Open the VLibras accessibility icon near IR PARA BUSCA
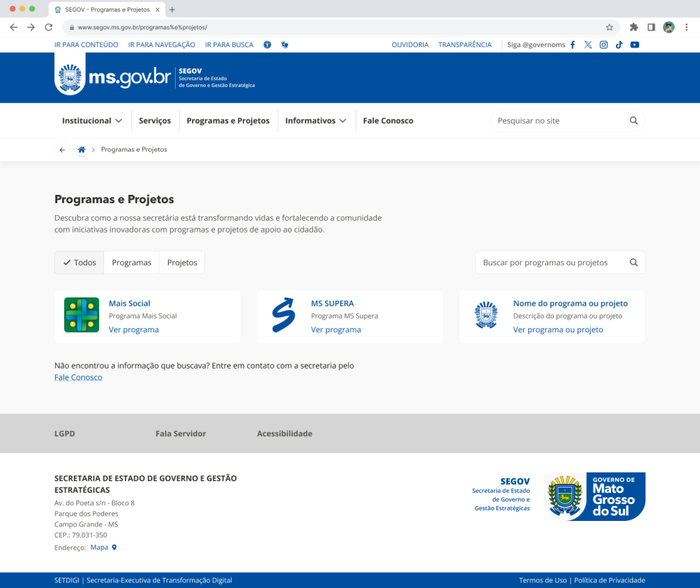The image size is (700, 588). tap(284, 44)
